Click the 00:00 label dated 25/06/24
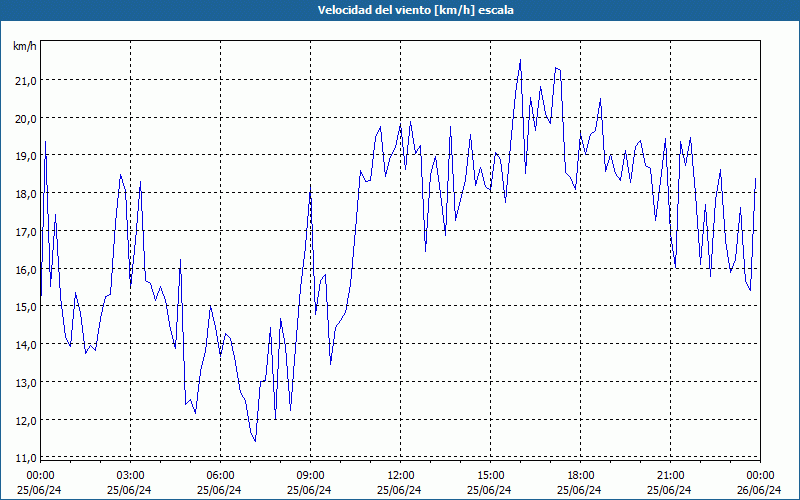The height and width of the screenshot is (500, 800). pos(40,476)
